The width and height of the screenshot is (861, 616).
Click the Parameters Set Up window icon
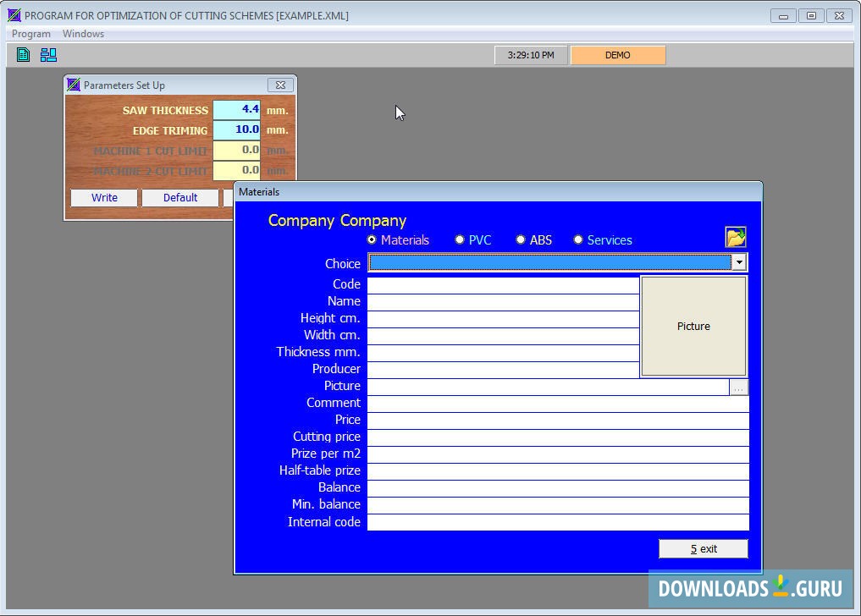[x=74, y=85]
